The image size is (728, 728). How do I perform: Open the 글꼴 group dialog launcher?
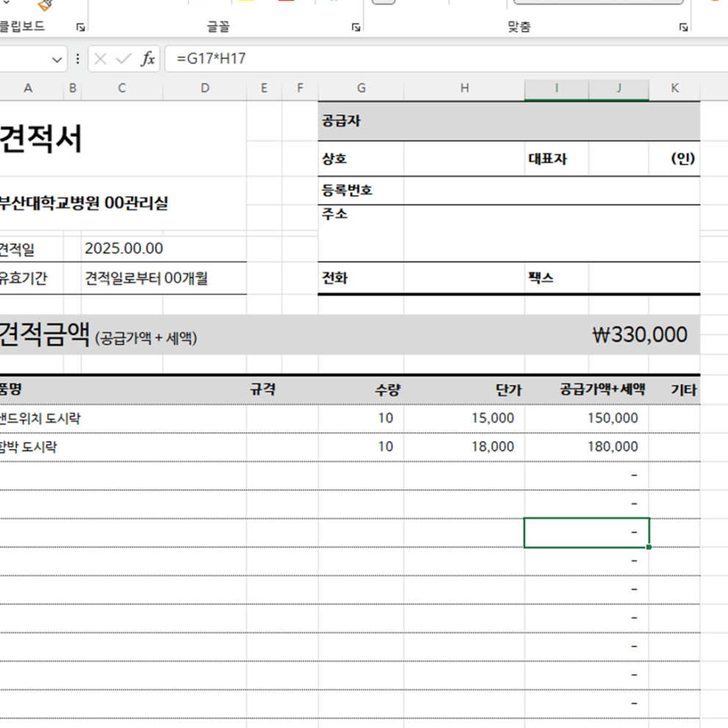(x=356, y=27)
